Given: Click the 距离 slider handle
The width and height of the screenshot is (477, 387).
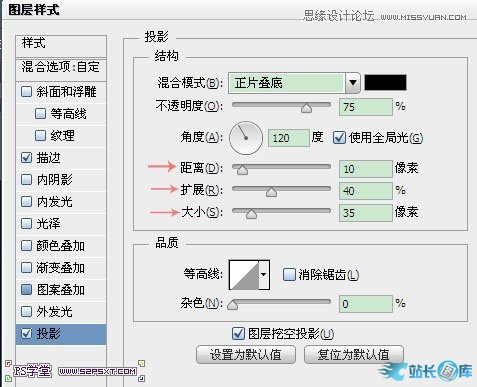Looking at the screenshot, I should pyautogui.click(x=242, y=169).
